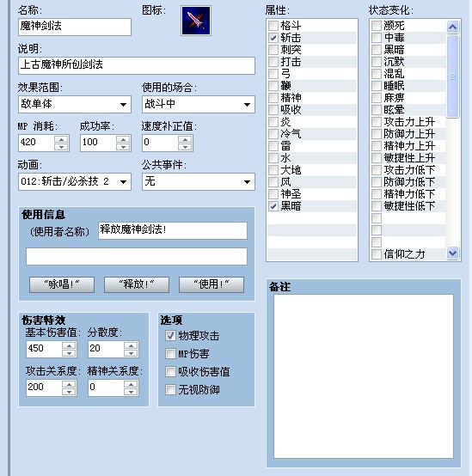Check the 炎 attribute
This screenshot has height=476, width=472.
pyautogui.click(x=273, y=122)
